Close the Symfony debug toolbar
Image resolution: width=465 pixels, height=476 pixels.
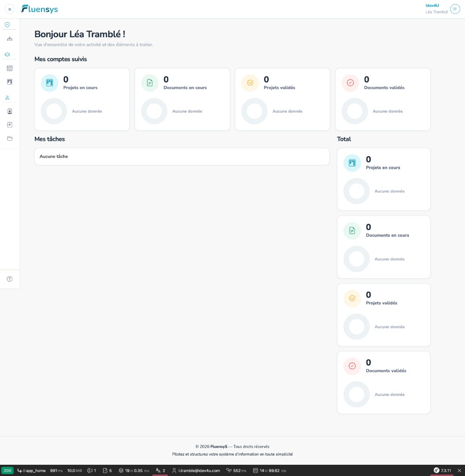tap(459, 470)
